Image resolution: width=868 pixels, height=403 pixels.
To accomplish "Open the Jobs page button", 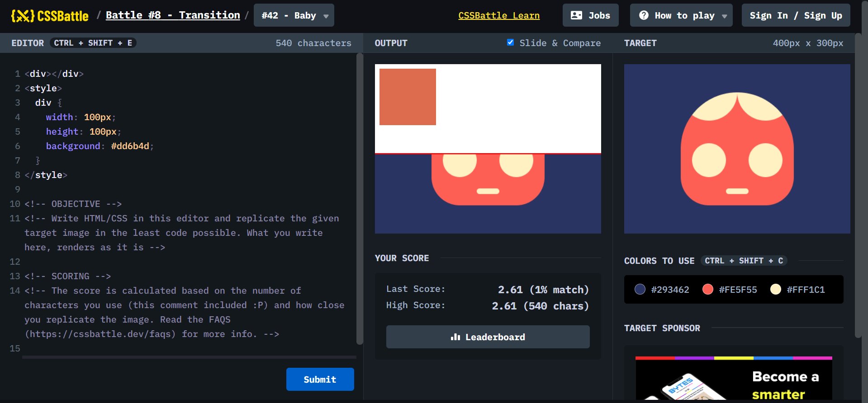I will (590, 15).
